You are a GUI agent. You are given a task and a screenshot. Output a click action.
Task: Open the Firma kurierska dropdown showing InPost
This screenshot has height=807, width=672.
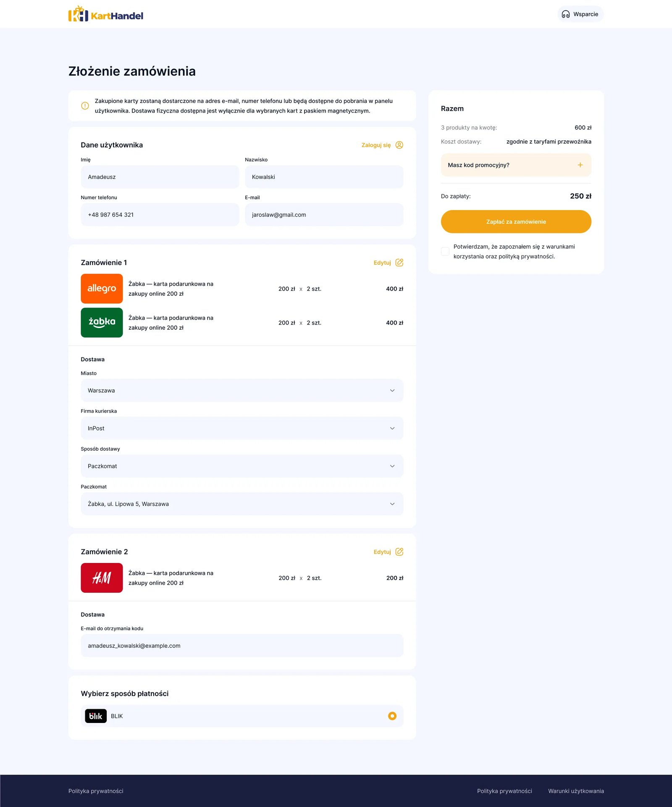(242, 428)
